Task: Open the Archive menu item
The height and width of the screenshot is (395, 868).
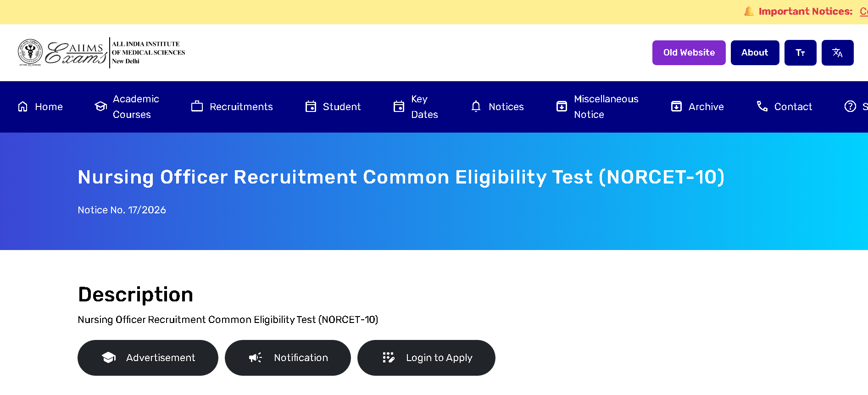Action: coord(697,107)
